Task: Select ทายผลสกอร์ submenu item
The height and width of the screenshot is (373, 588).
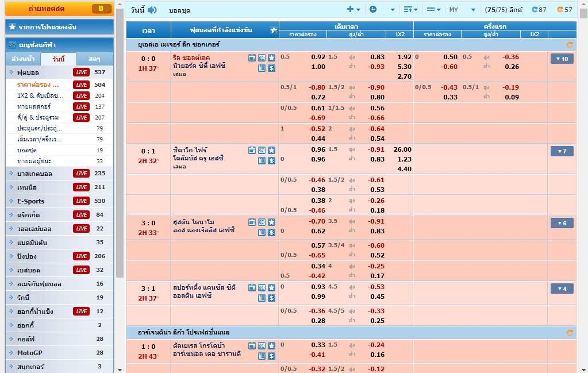Action: [x=34, y=106]
